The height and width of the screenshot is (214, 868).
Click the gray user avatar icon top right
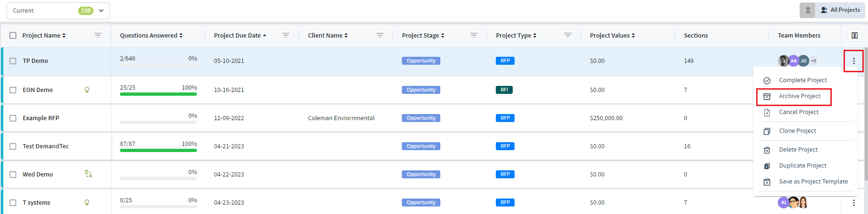(x=807, y=10)
